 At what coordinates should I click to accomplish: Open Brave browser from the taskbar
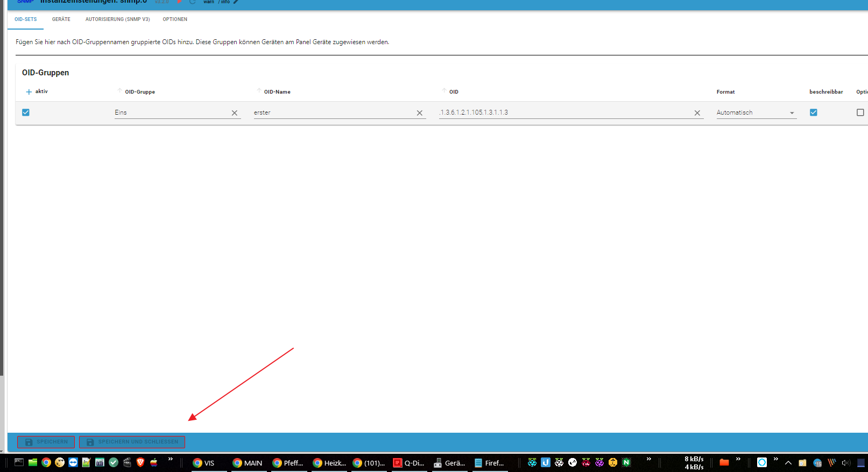tap(140, 462)
